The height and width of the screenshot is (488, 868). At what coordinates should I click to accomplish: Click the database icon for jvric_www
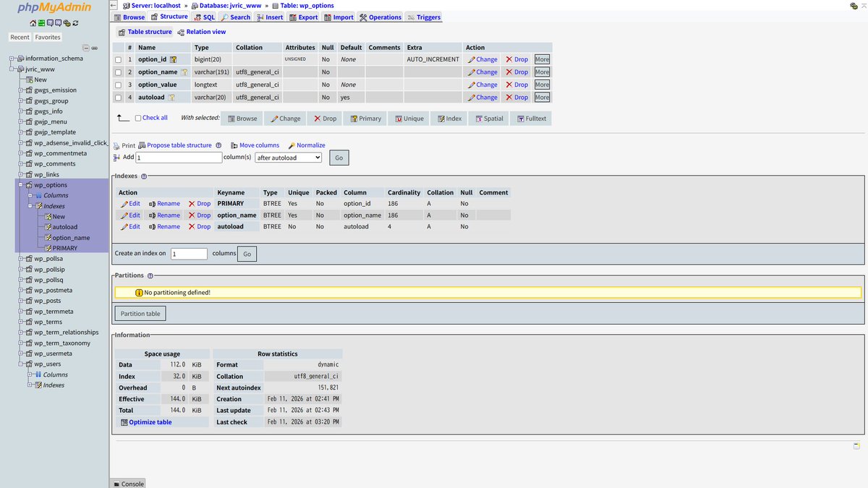21,69
